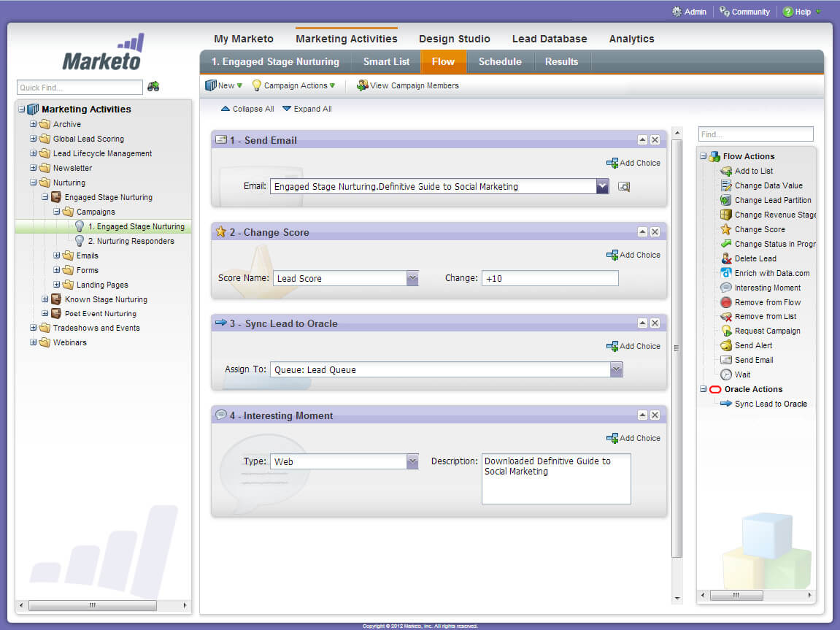This screenshot has height=630, width=840.
Task: Click Add Choice in Interesting Moment step
Action: pos(633,438)
